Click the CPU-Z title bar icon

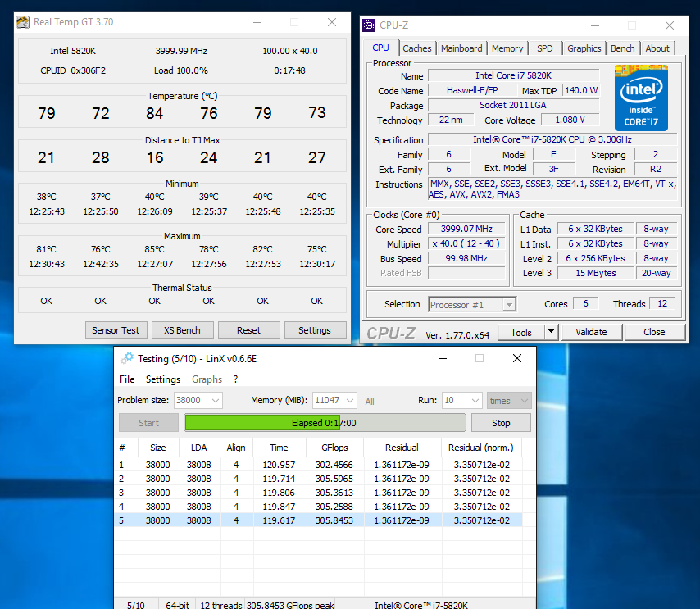[369, 25]
